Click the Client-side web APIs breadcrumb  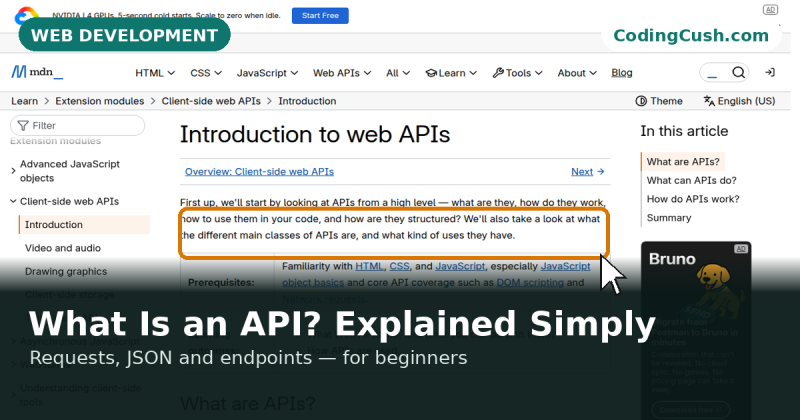pyautogui.click(x=211, y=101)
